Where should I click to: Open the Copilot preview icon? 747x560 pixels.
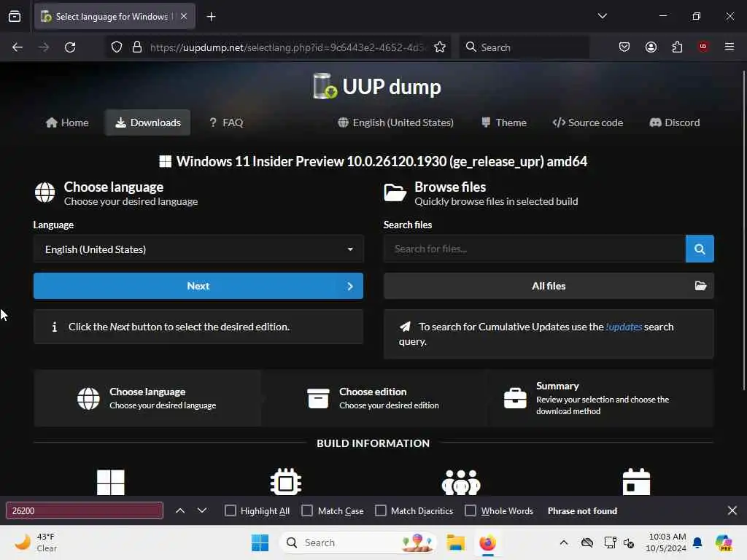[724, 542]
